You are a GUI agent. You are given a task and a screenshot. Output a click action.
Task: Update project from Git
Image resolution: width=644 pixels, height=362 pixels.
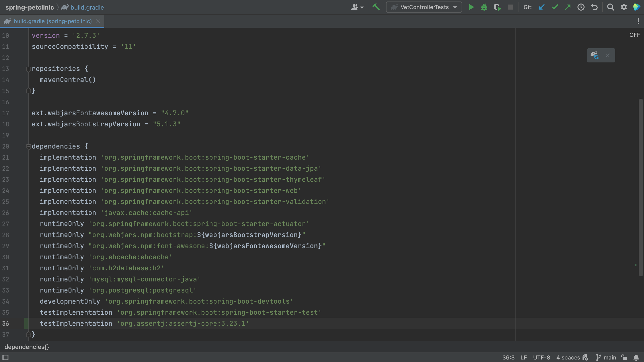click(x=542, y=7)
